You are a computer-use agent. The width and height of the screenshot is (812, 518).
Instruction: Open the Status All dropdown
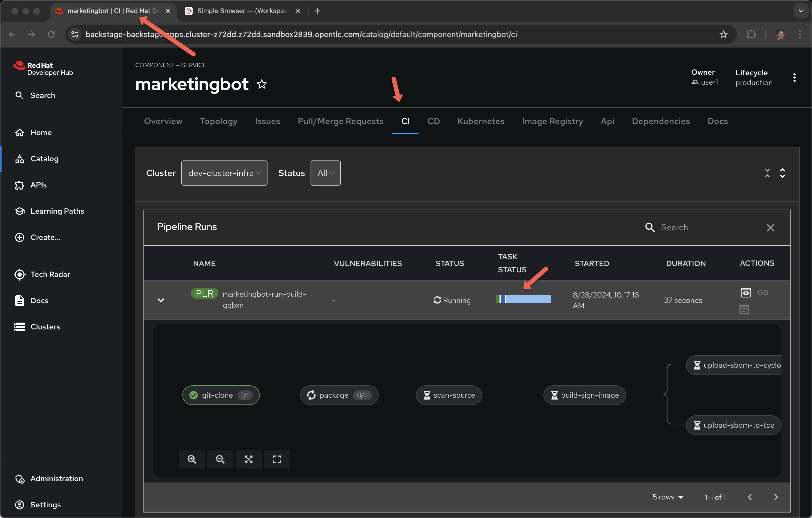click(325, 173)
